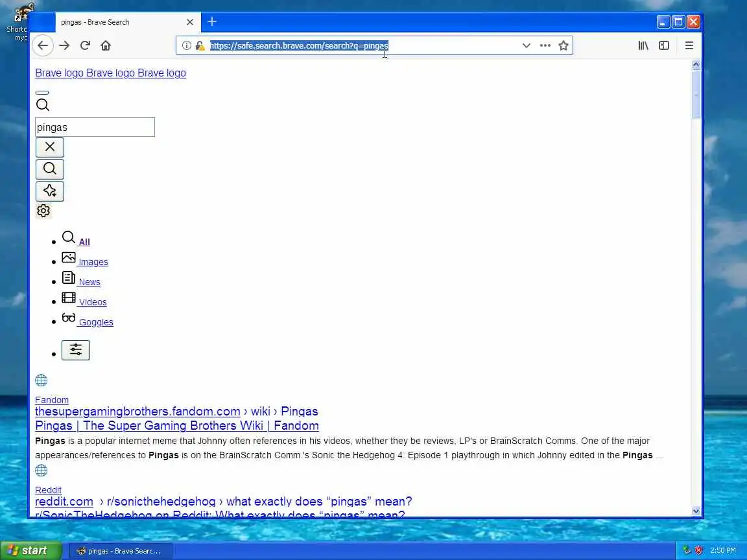Open the browser home page

pyautogui.click(x=106, y=46)
